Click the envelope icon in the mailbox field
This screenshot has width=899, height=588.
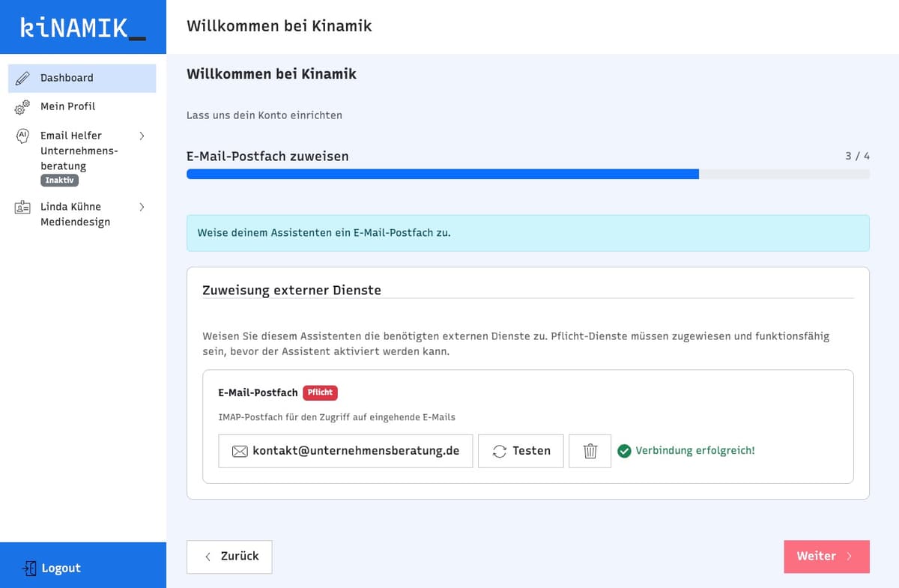pyautogui.click(x=239, y=451)
